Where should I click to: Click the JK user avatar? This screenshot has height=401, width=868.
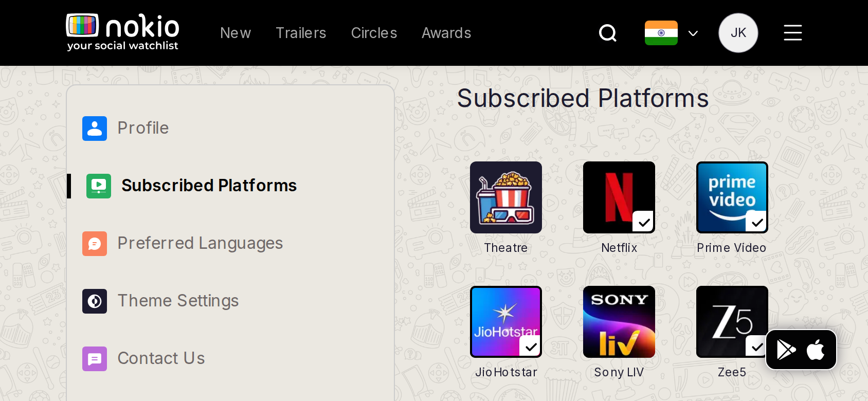click(738, 33)
